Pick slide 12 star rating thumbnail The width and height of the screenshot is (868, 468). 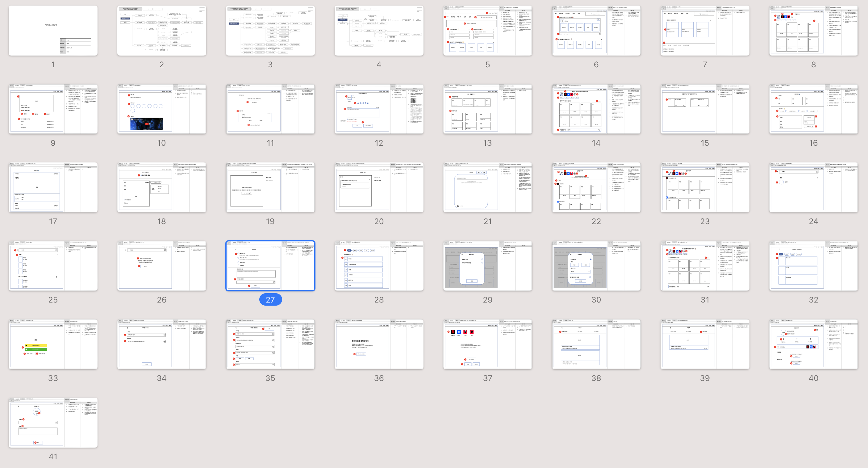(379, 109)
